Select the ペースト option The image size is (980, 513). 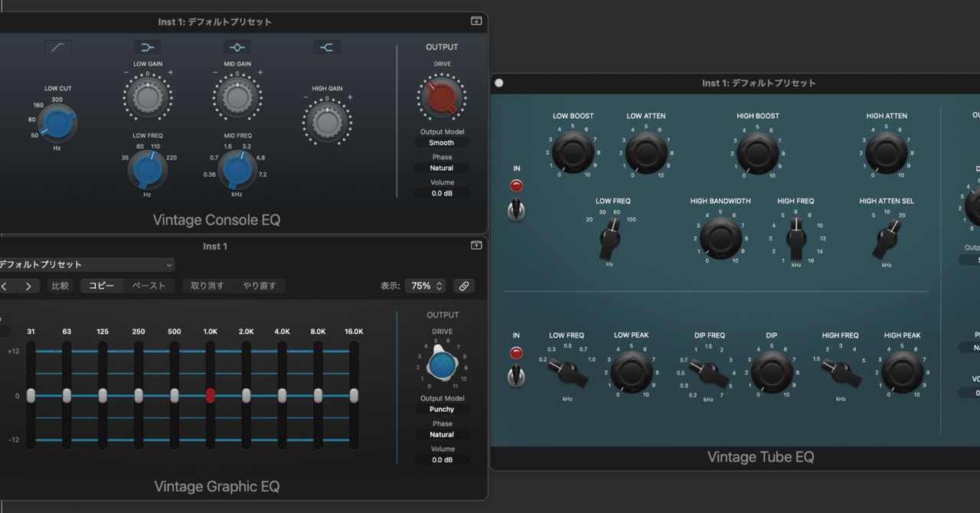149,286
